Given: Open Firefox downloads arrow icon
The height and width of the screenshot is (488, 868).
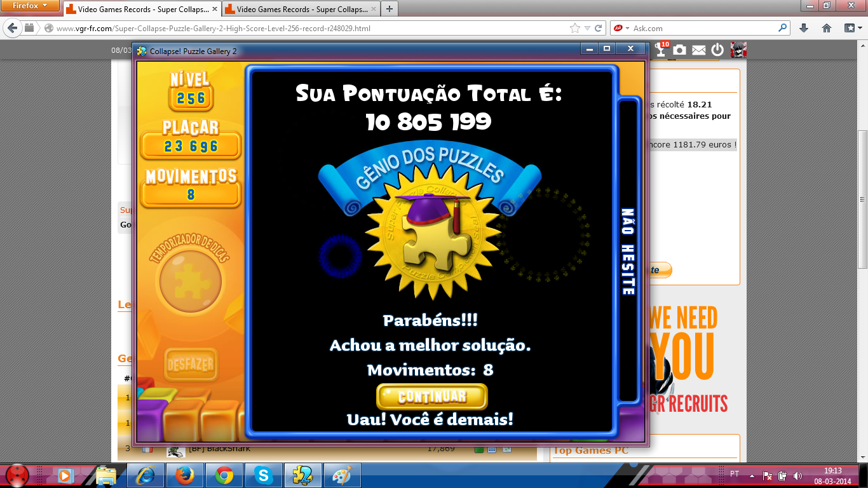Looking at the screenshot, I should coord(804,29).
